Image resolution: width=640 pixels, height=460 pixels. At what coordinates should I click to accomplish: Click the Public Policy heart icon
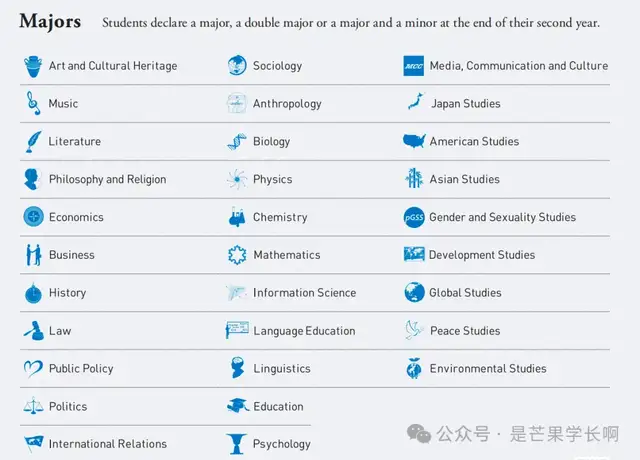[33, 368]
